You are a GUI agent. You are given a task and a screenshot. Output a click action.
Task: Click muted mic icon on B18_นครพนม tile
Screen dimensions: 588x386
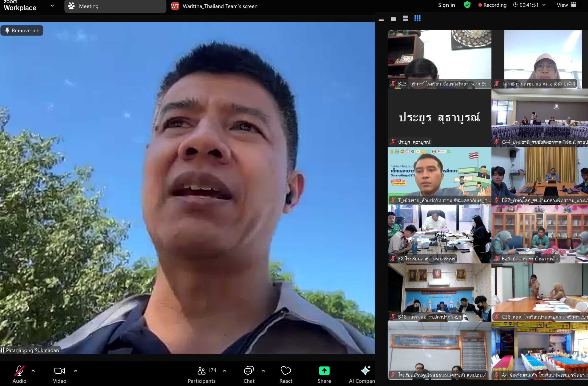393,316
